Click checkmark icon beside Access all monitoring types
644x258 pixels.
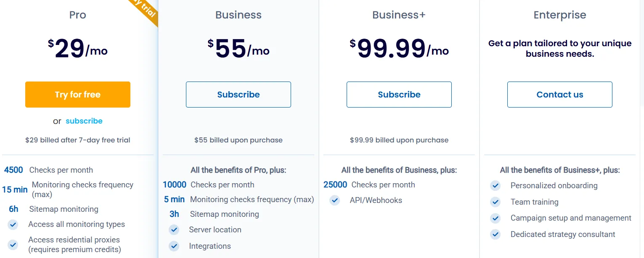pos(13,224)
